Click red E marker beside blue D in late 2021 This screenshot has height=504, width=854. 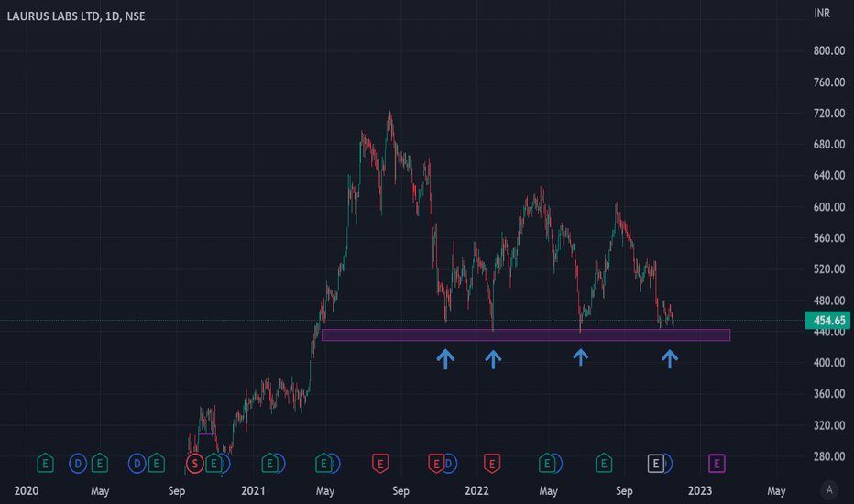click(436, 464)
